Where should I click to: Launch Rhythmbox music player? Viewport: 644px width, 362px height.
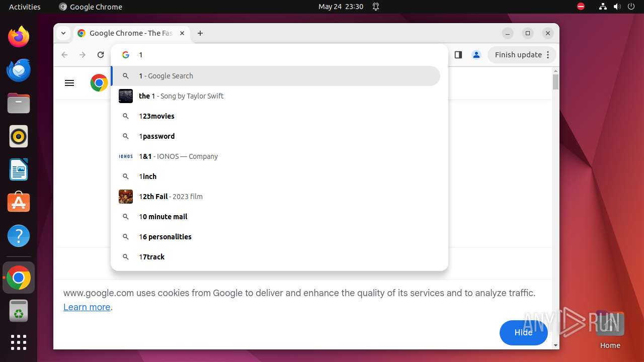(19, 136)
